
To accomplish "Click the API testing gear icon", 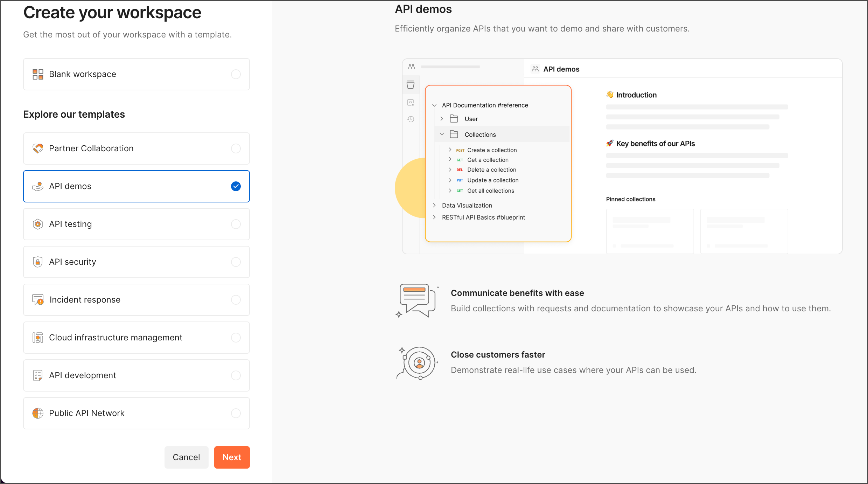I will click(x=38, y=224).
